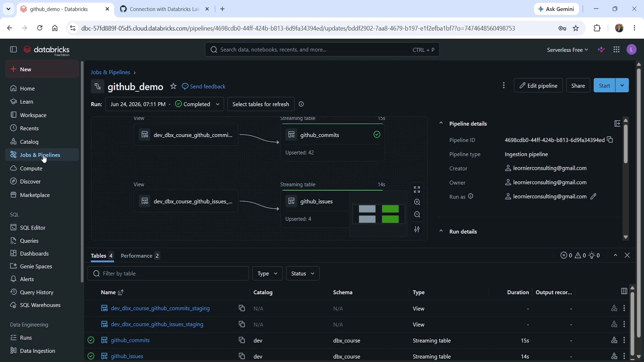644x362 pixels.
Task: Show pipeline insights lightbulb count
Action: (x=594, y=255)
